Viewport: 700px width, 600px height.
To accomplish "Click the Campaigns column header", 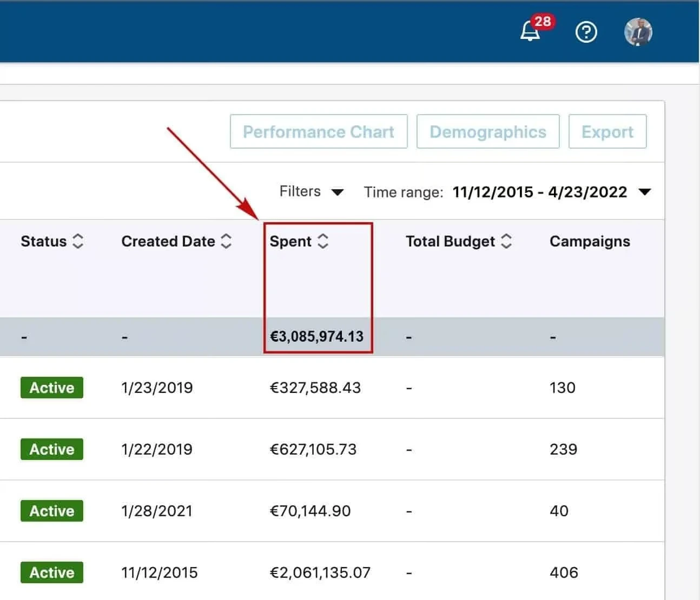I will click(590, 241).
